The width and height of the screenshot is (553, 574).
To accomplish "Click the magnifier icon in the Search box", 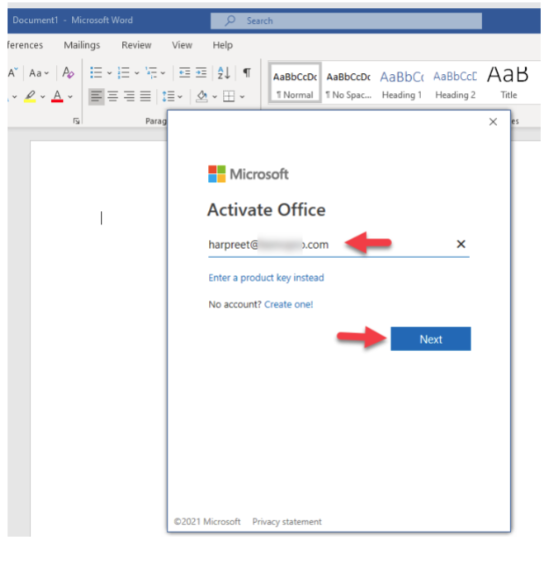I will tap(230, 20).
